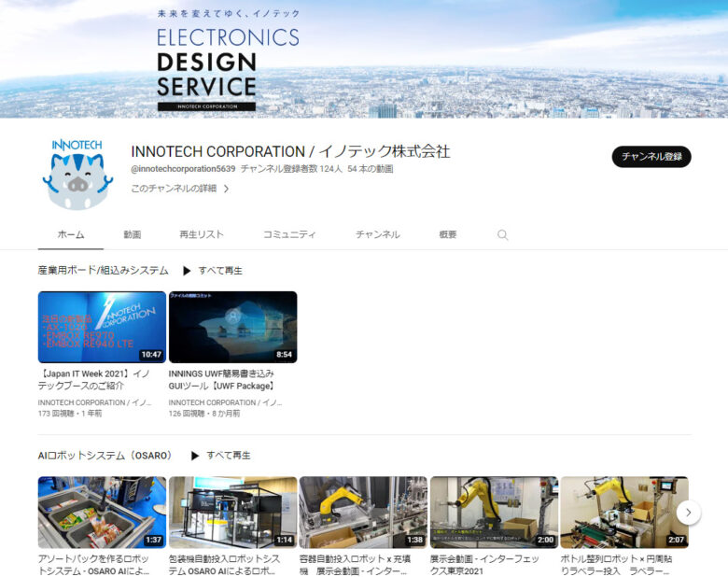Click title アソートパックを作るロボットシステム
728x577 pixels.
[x=93, y=565]
